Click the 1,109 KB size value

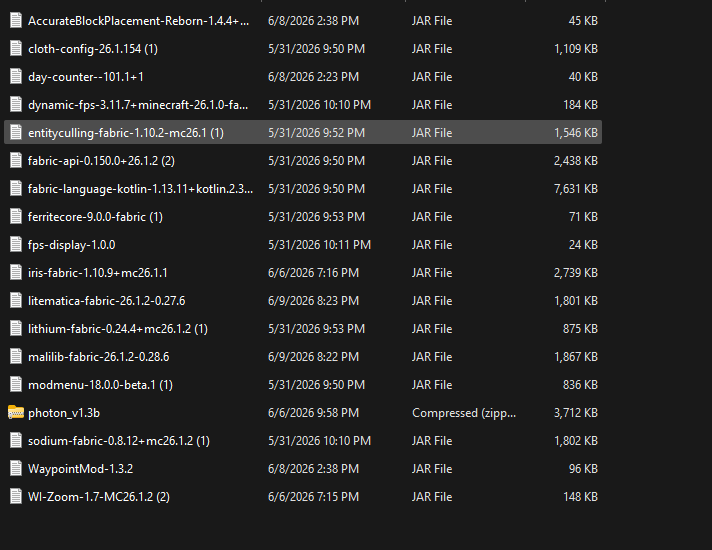tap(576, 49)
